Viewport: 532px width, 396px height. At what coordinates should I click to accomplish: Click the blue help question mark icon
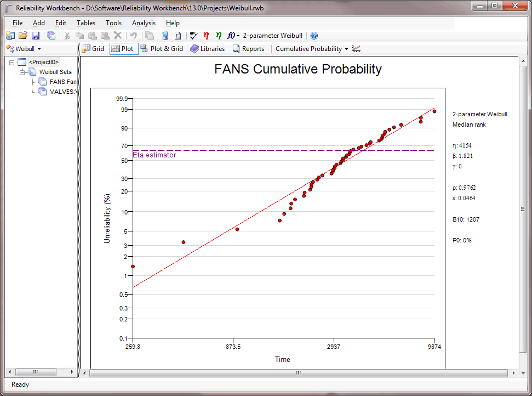[x=314, y=36]
